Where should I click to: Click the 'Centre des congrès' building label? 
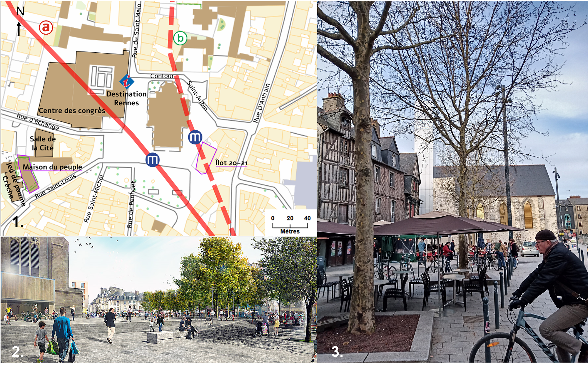pyautogui.click(x=72, y=111)
